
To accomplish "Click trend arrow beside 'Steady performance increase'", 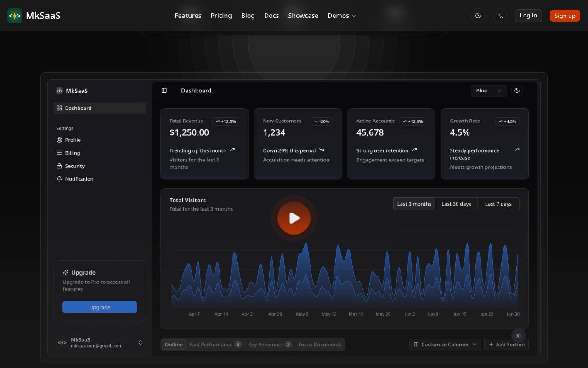I will coord(517,150).
